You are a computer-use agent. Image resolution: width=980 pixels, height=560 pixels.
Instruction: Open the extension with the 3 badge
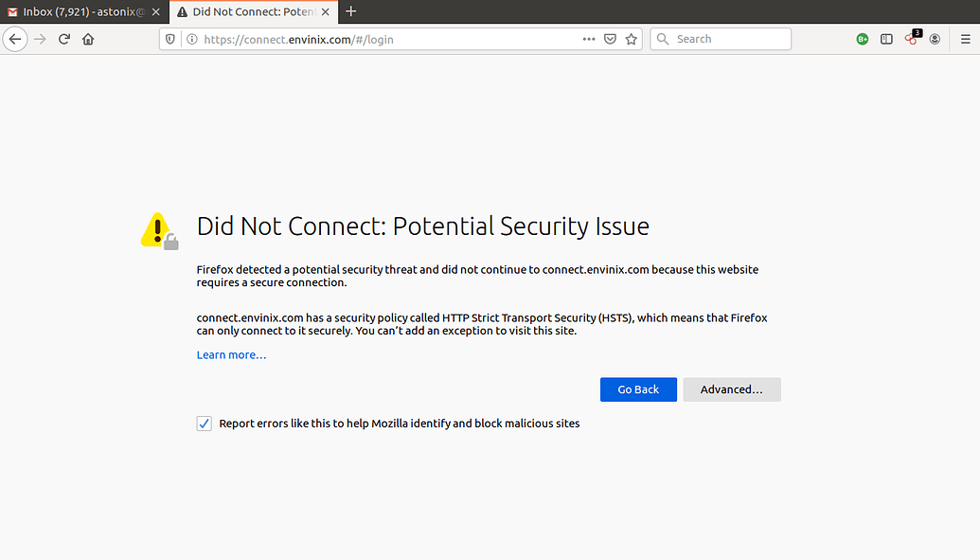tap(910, 39)
